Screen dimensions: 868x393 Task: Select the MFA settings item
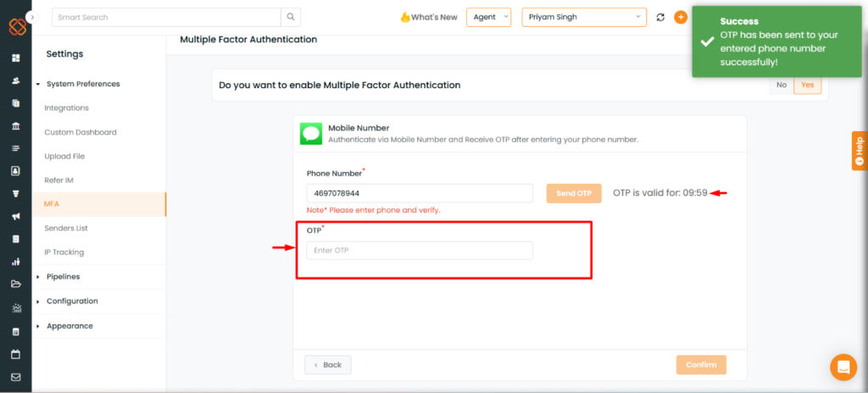click(98, 204)
